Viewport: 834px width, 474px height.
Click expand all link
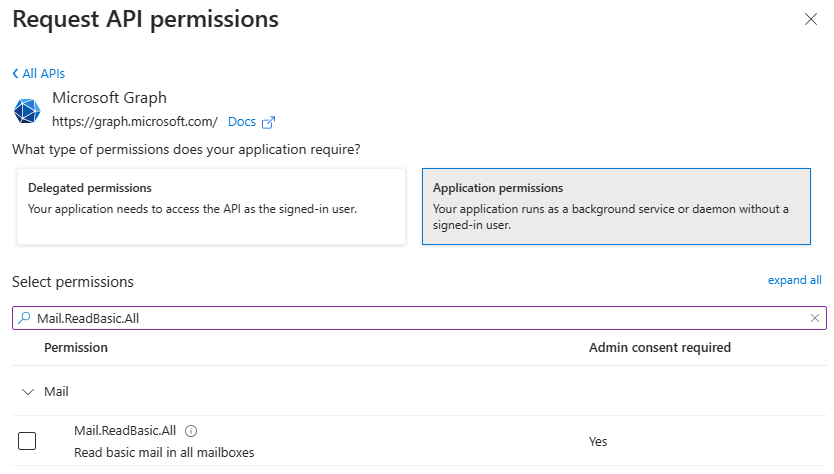pyautogui.click(x=794, y=280)
